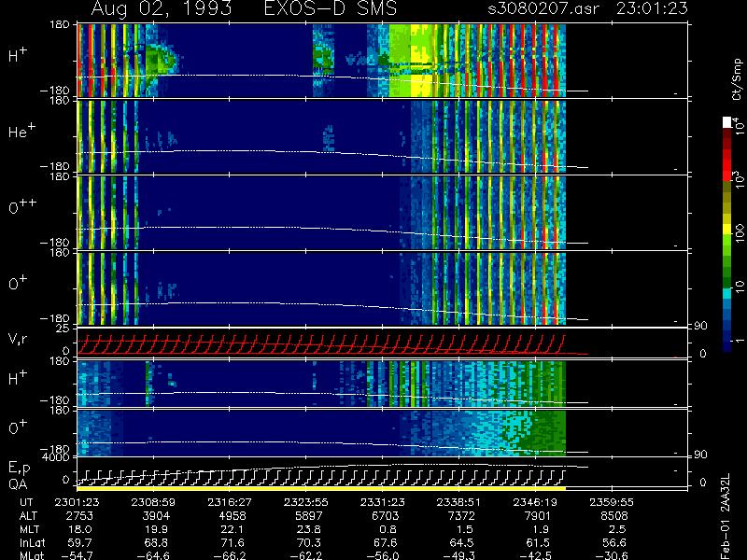This screenshot has width=747, height=560.
Task: Select the "Feb-01 2AA32L" vertical stamp
Action: [x=726, y=517]
